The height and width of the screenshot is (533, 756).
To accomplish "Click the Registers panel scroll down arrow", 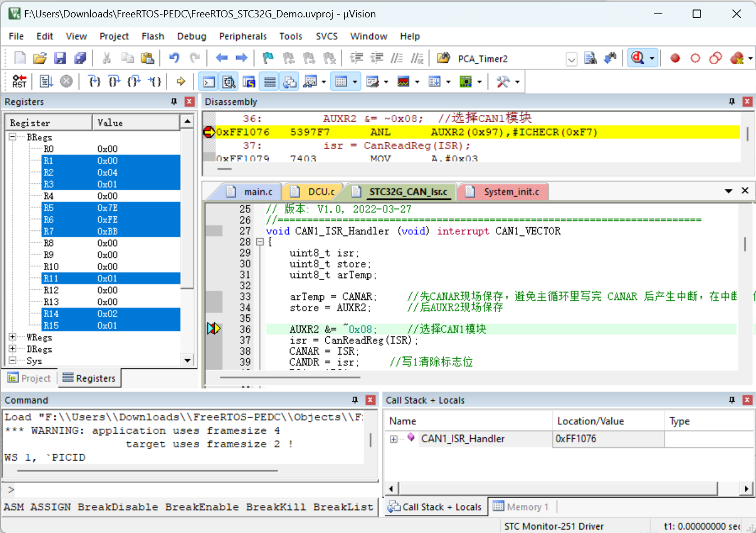I will pyautogui.click(x=187, y=360).
